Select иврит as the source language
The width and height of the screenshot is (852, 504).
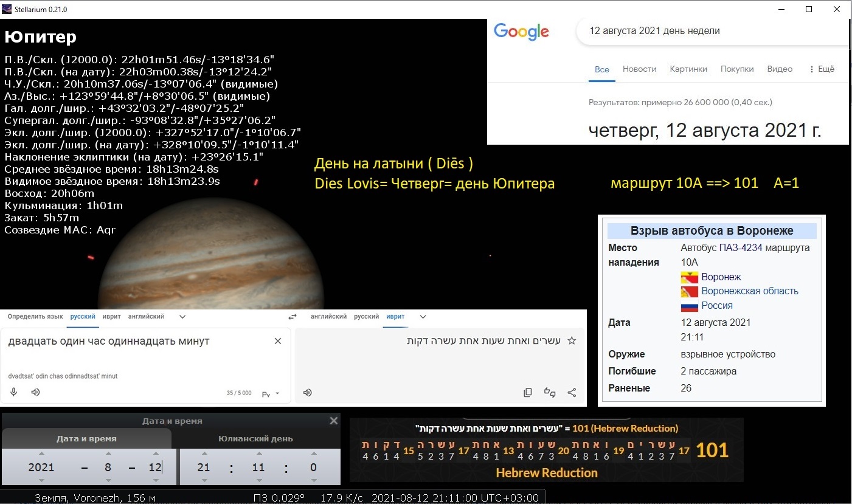[x=112, y=317]
